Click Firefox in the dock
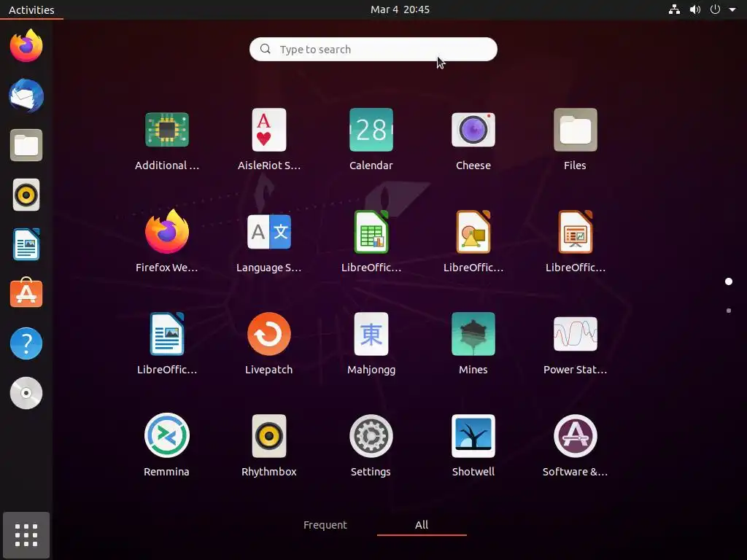The image size is (747, 560). [x=26, y=46]
